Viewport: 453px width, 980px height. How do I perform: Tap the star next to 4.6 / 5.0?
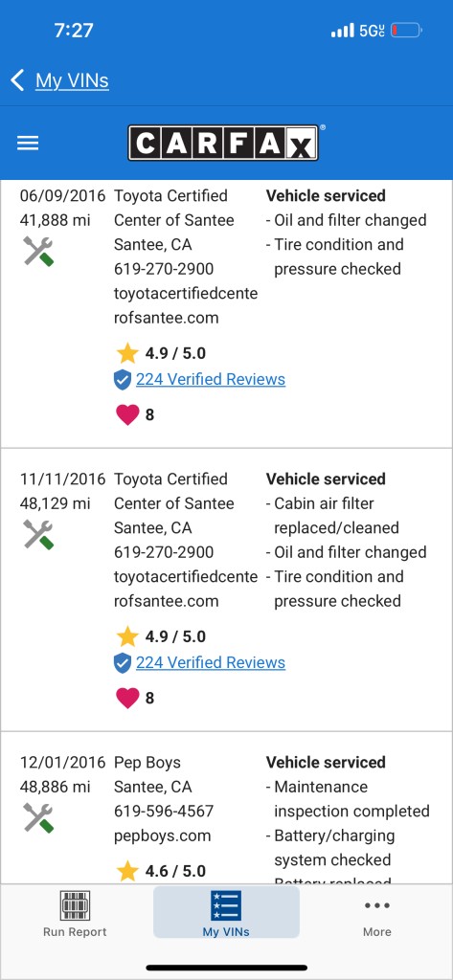pyautogui.click(x=127, y=871)
